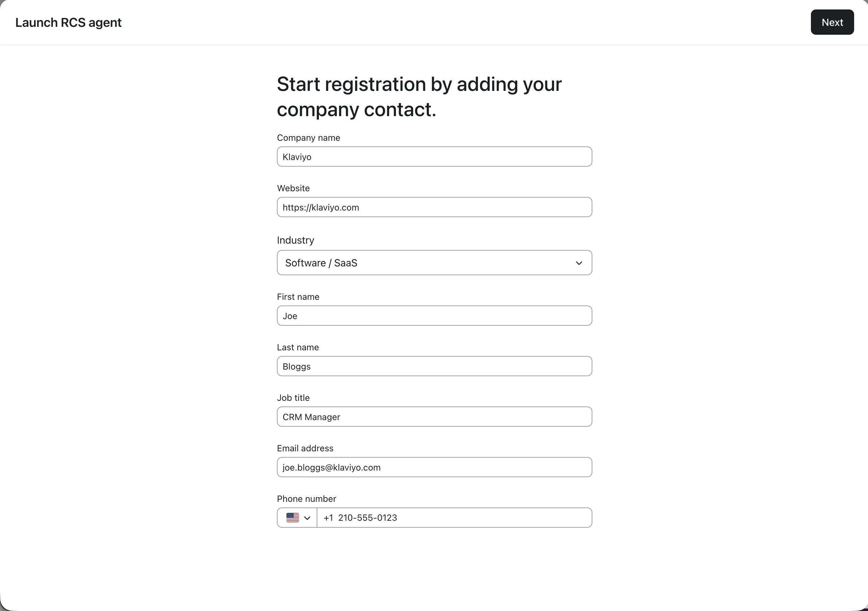Viewport: 868px width, 611px height.
Task: Click the Next button
Action: (x=832, y=22)
